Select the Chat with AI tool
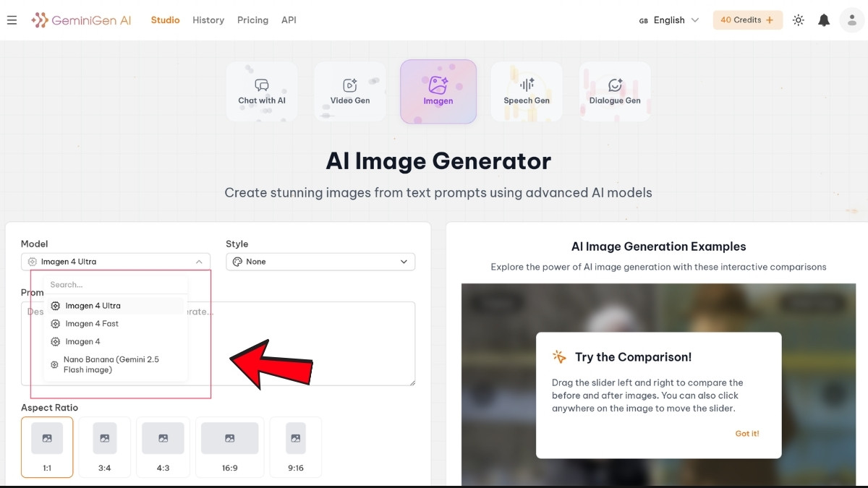868x488 pixels. [262, 91]
